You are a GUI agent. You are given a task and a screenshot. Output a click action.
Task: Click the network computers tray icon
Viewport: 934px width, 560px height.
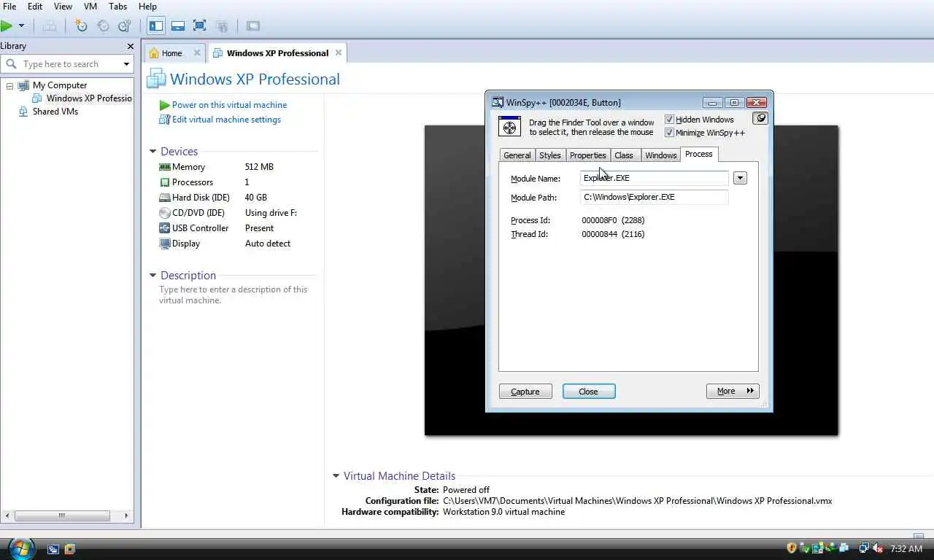864,548
